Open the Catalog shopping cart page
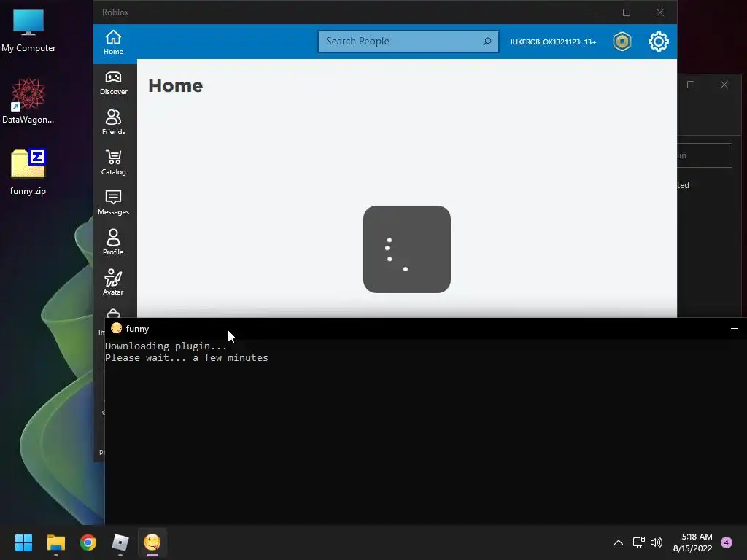The width and height of the screenshot is (747, 560). point(113,163)
